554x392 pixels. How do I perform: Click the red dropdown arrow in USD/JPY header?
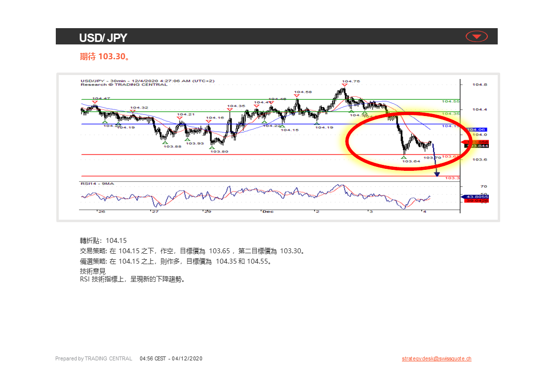pos(476,37)
